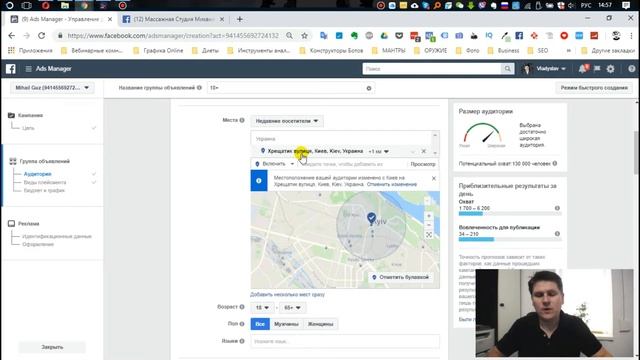Click the location search input field

click(353, 164)
